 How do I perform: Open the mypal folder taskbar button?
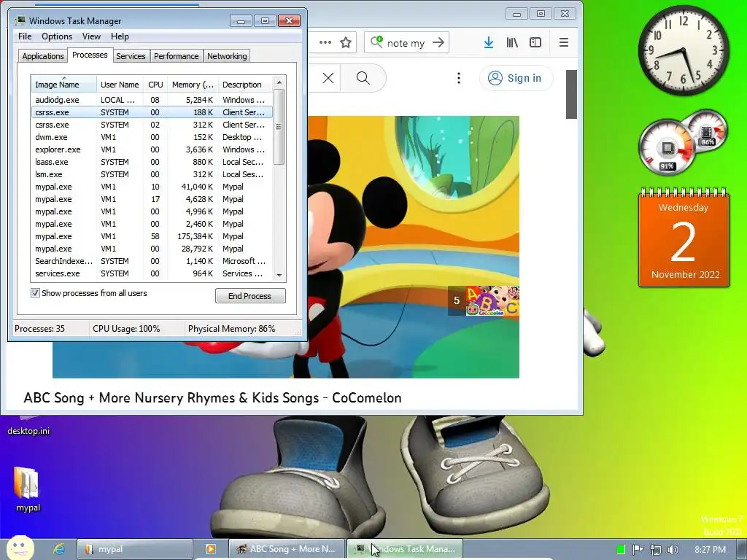[135, 549]
